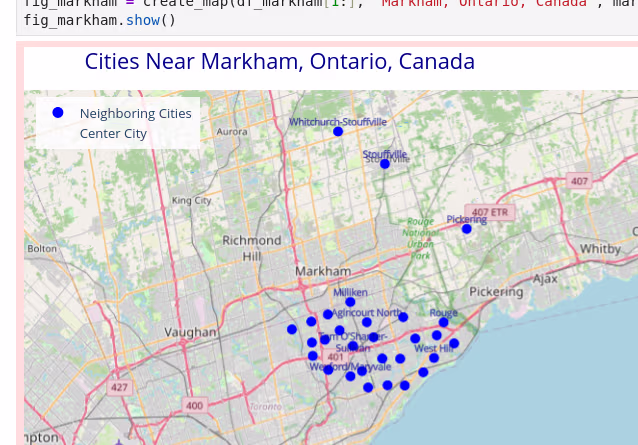638x445 pixels.
Task: Select the Milliken blue map marker
Action: pyautogui.click(x=350, y=302)
